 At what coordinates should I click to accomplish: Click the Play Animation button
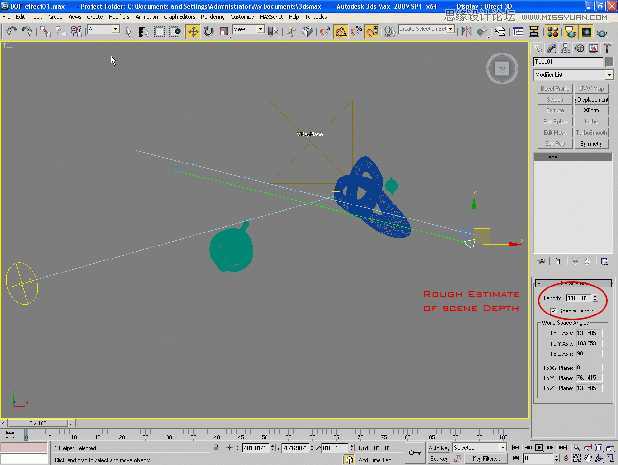(539, 447)
